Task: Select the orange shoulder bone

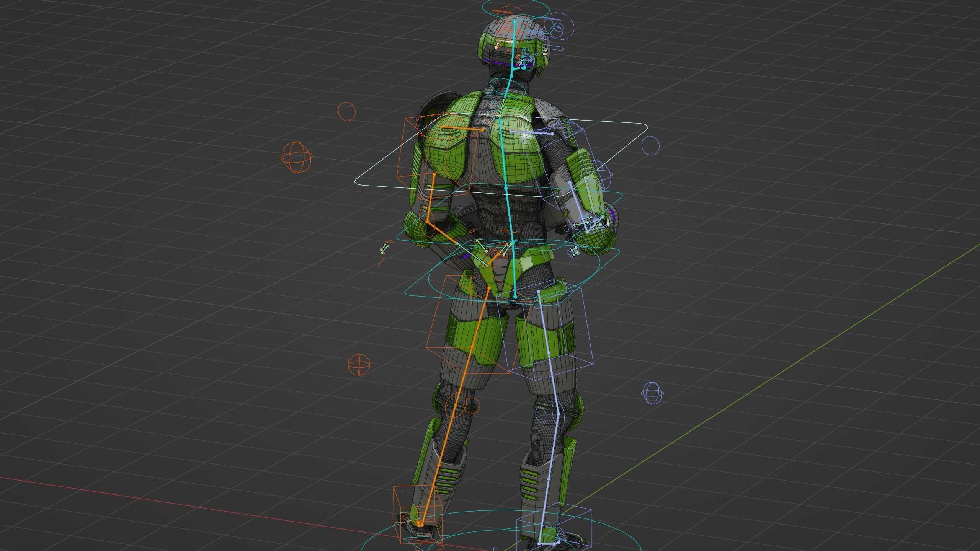Action: [x=462, y=128]
